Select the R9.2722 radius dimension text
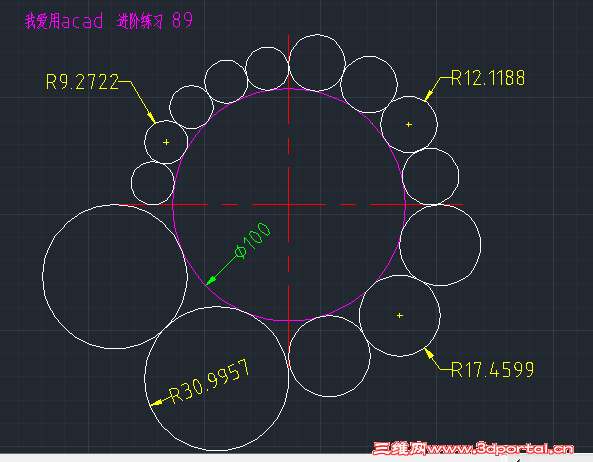Image resolution: width=593 pixels, height=462 pixels. (x=82, y=82)
